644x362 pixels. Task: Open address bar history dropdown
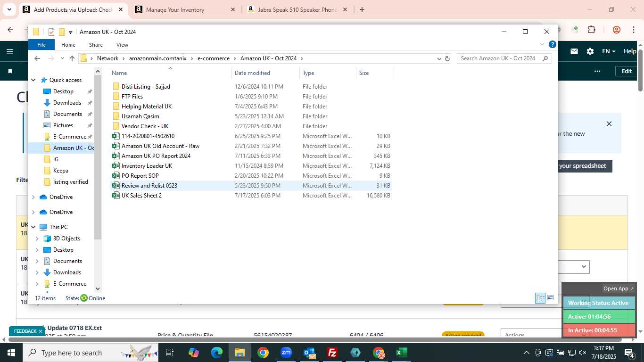click(439, 58)
